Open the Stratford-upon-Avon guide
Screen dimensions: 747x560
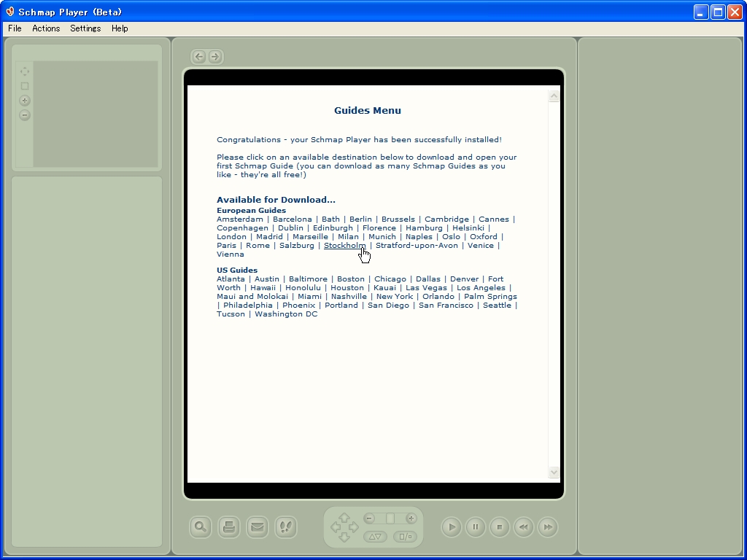[417, 246]
